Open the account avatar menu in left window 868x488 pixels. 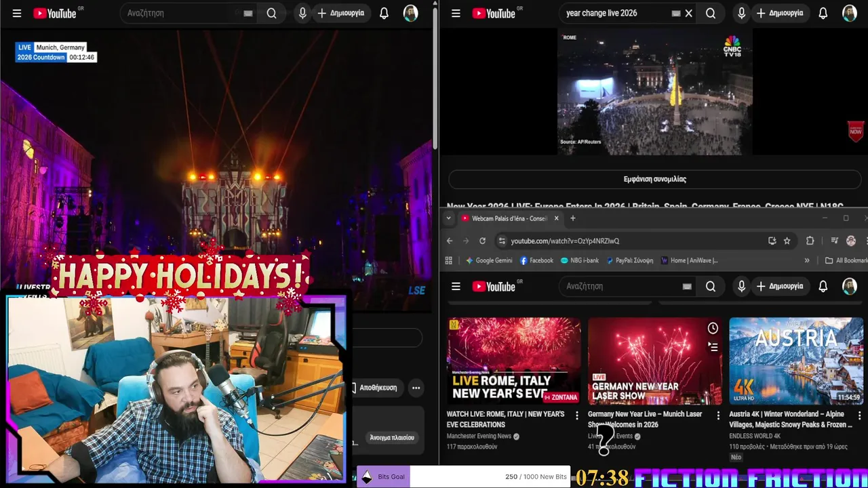(x=411, y=13)
